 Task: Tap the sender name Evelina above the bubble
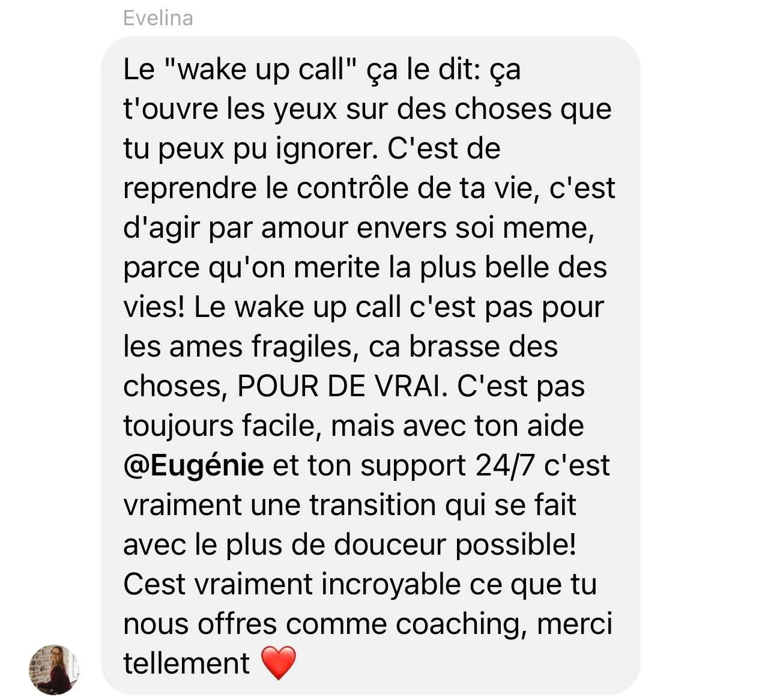pyautogui.click(x=158, y=18)
